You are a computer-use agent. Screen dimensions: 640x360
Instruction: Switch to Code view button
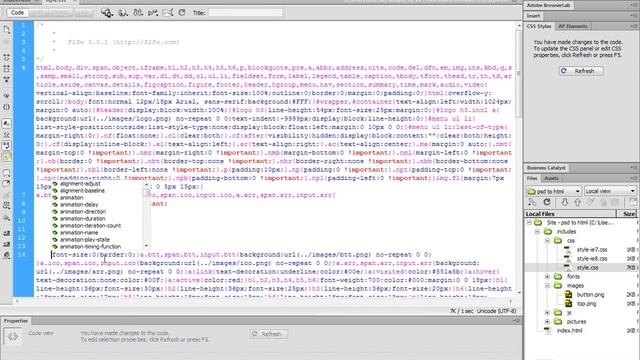tap(17, 13)
